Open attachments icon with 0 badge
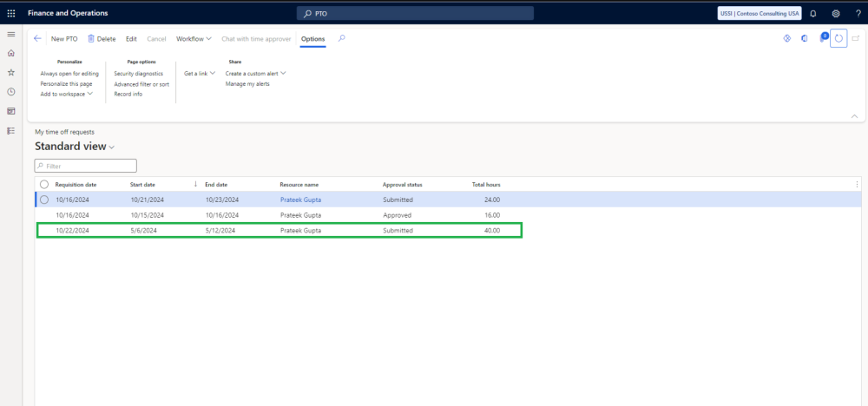 pyautogui.click(x=823, y=38)
